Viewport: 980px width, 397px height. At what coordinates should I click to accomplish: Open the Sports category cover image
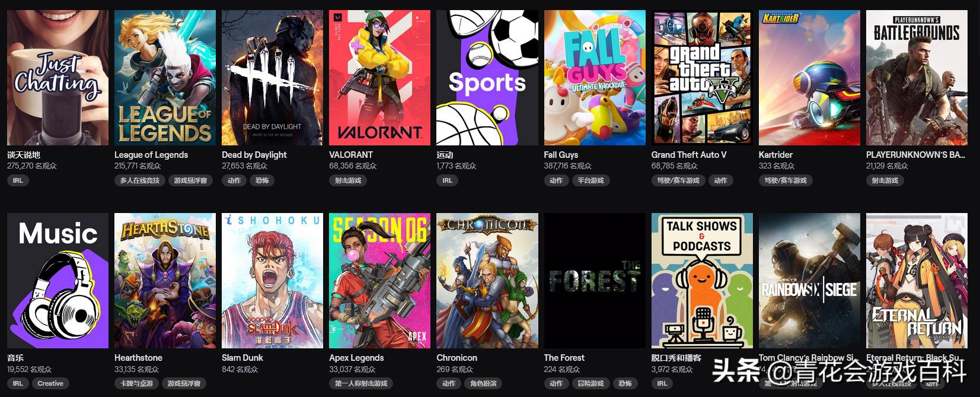tap(487, 78)
